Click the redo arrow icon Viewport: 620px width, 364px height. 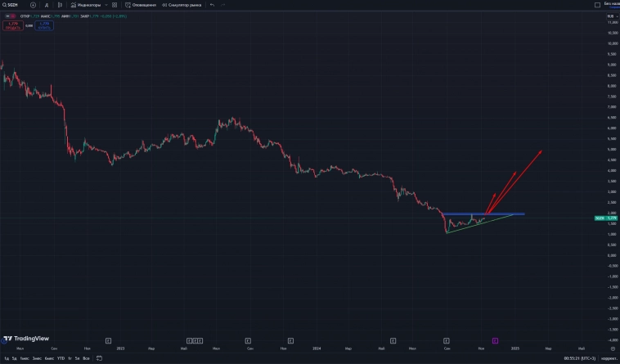click(x=225, y=4)
